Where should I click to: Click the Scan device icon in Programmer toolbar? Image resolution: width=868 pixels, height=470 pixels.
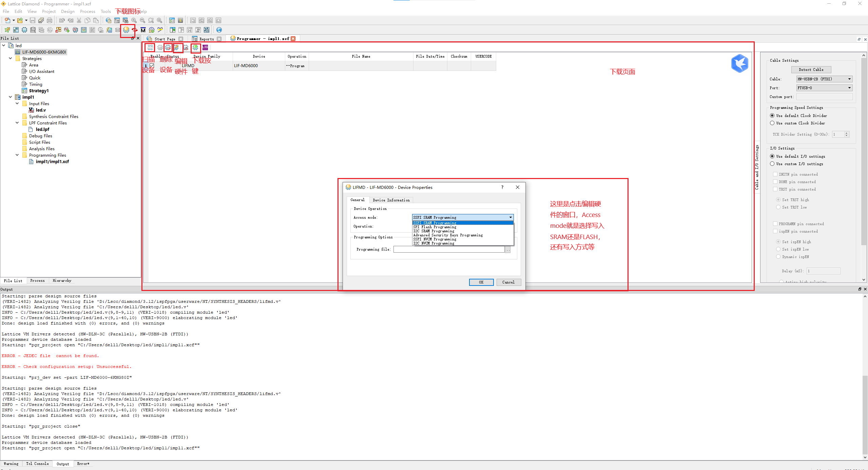(x=150, y=47)
